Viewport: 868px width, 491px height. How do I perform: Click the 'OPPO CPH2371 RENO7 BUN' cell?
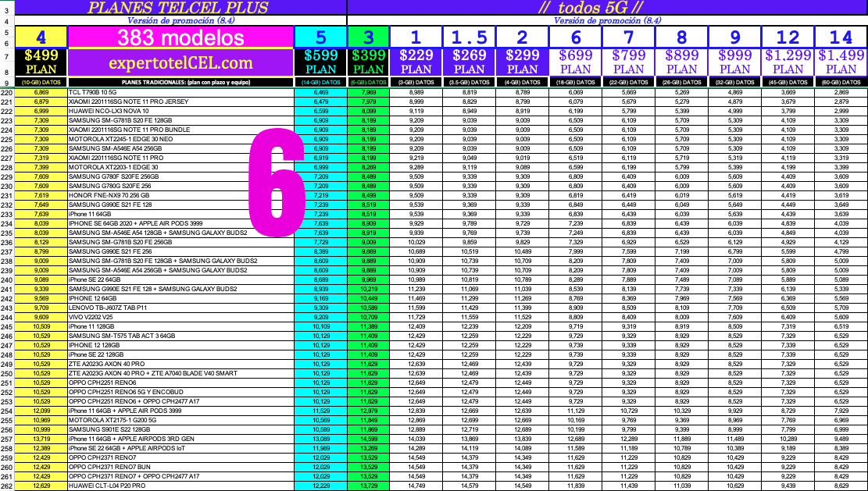(x=180, y=468)
